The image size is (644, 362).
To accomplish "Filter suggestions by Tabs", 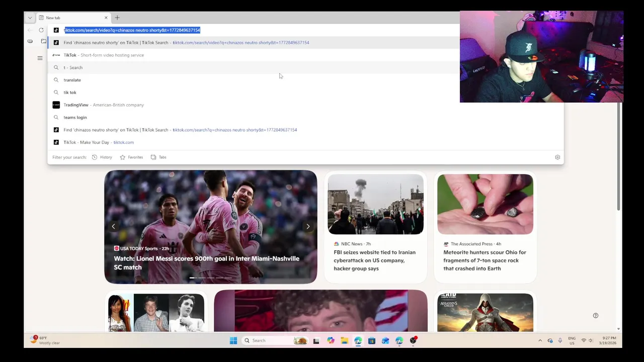I will (158, 157).
